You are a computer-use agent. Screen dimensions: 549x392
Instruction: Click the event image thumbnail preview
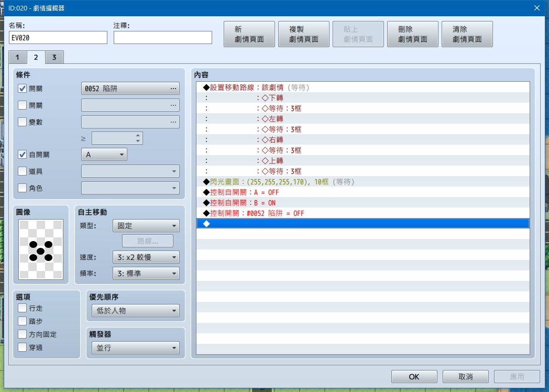click(41, 249)
